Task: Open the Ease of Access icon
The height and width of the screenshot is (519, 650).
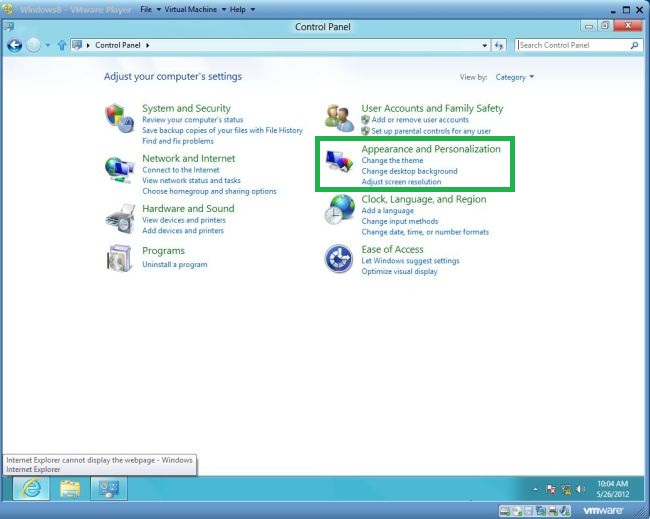Action: (x=339, y=259)
